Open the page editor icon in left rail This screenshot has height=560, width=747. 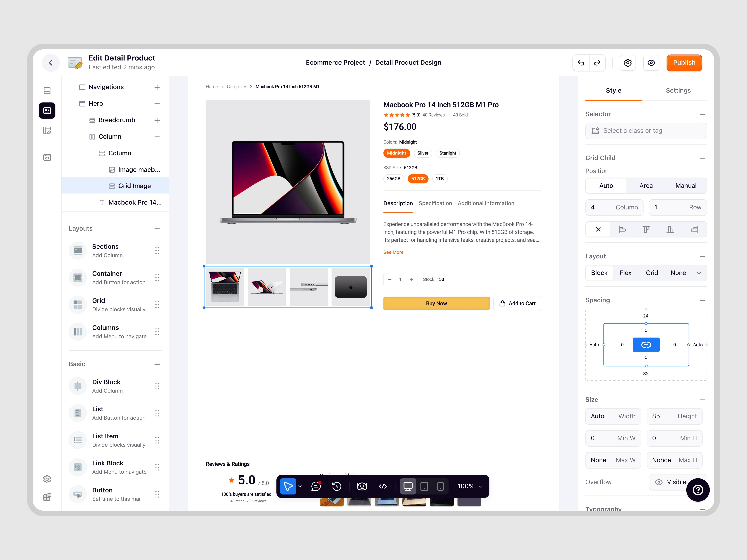coord(47,131)
